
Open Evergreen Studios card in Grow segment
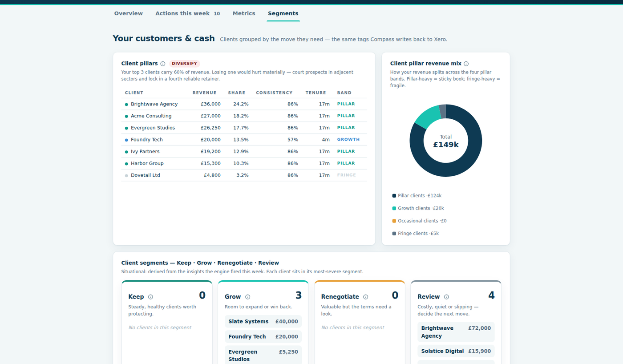pyautogui.click(x=263, y=355)
